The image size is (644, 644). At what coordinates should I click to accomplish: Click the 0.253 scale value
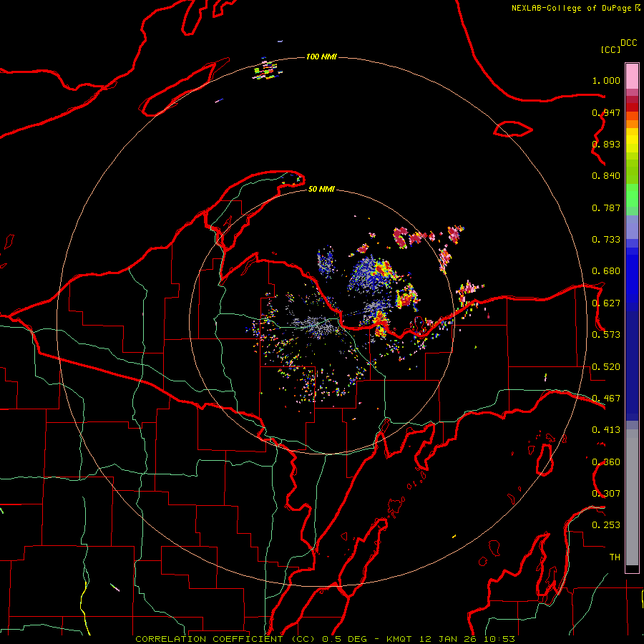pos(606,525)
